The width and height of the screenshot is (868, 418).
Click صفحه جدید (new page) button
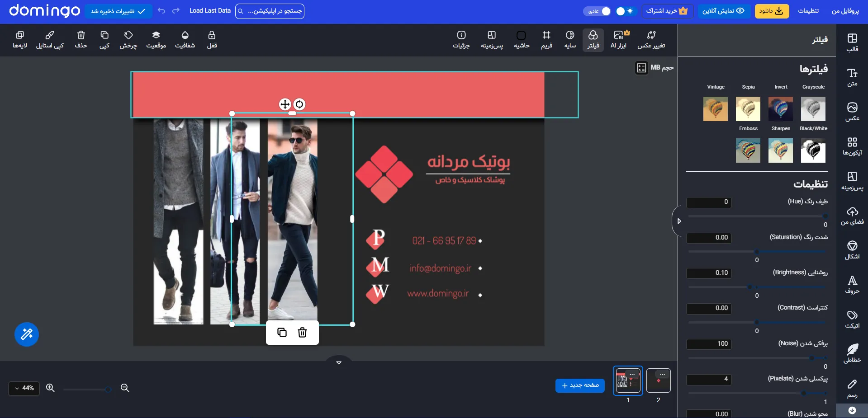coord(580,385)
